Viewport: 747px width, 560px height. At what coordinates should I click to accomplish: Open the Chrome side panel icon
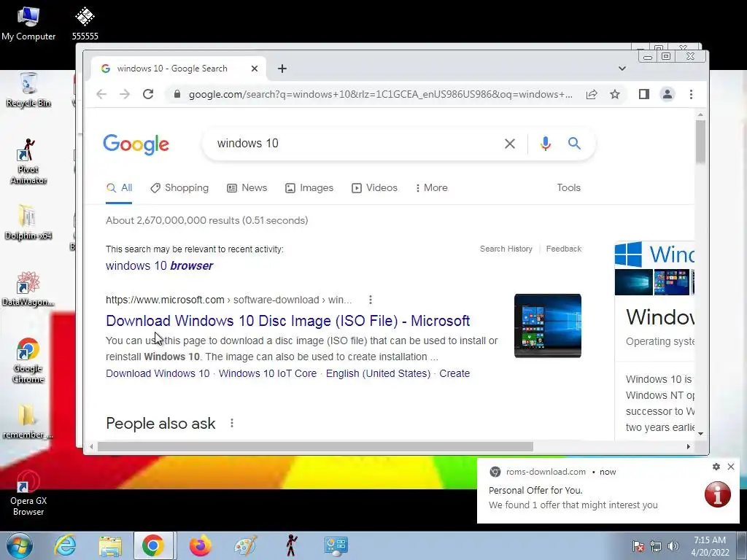tap(644, 94)
